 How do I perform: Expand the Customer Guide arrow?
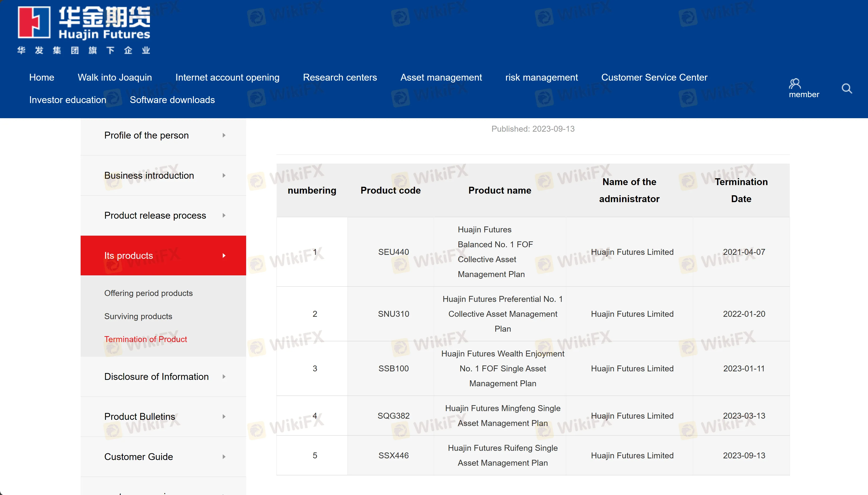[x=224, y=456]
